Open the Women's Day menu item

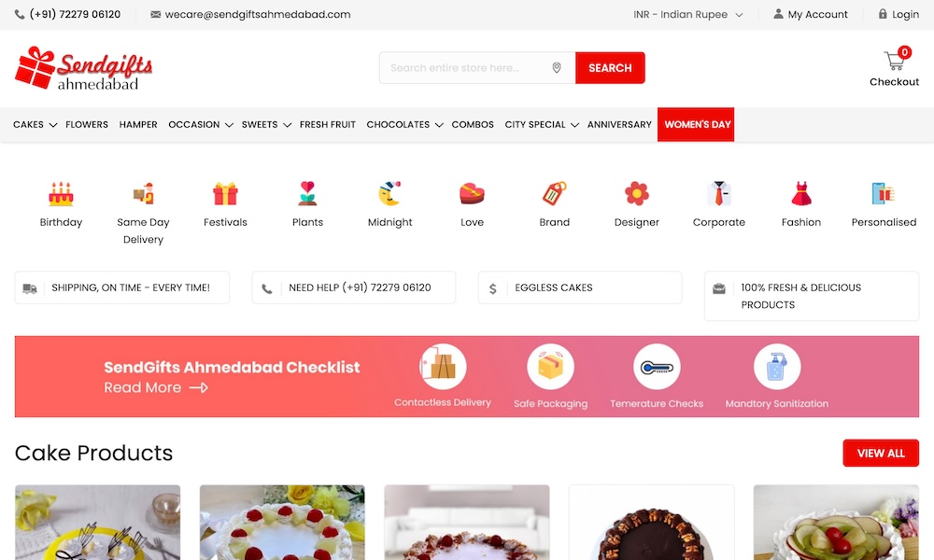(696, 124)
